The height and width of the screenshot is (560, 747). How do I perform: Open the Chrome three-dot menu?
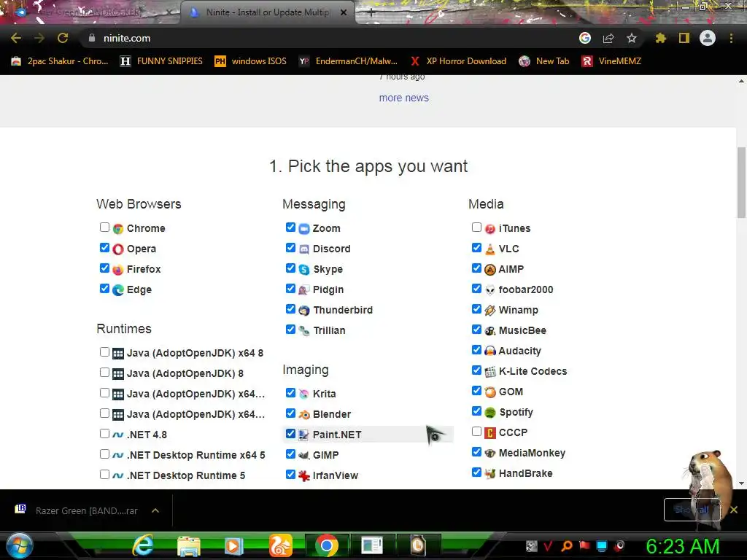[731, 38]
